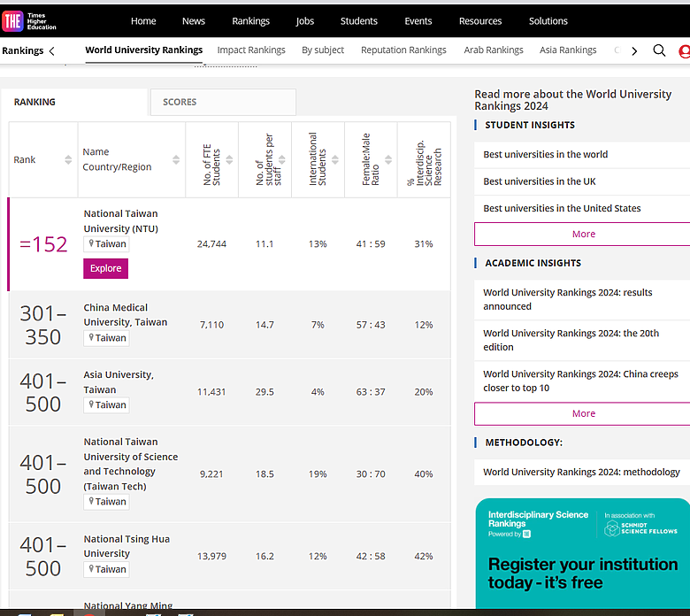Screen dimensions: 690x616
Task: Open Solutions menu item
Action: pyautogui.click(x=548, y=20)
